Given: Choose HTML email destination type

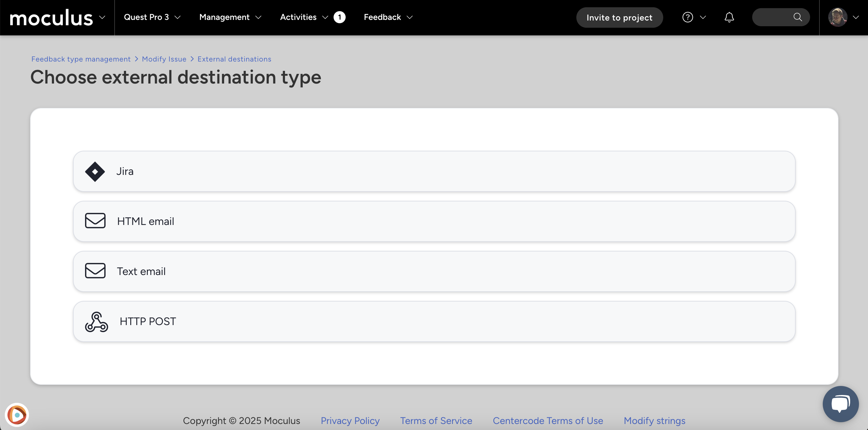Looking at the screenshot, I should pyautogui.click(x=434, y=221).
